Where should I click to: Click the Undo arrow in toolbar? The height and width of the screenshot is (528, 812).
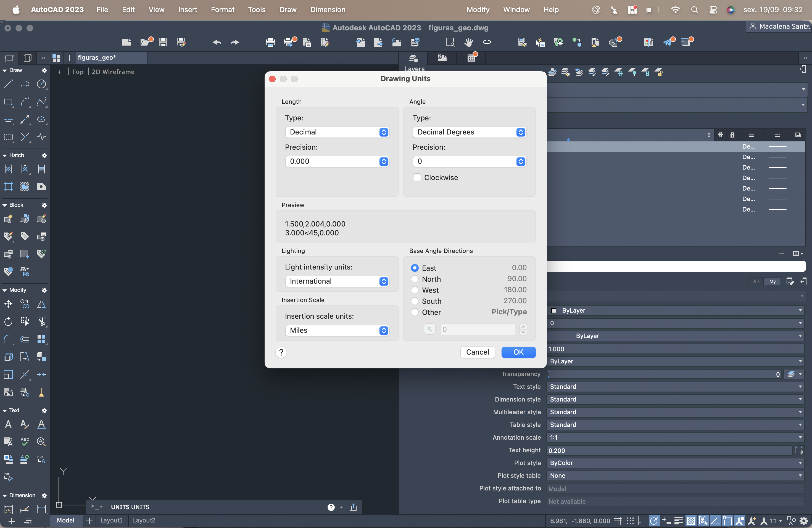tap(217, 42)
